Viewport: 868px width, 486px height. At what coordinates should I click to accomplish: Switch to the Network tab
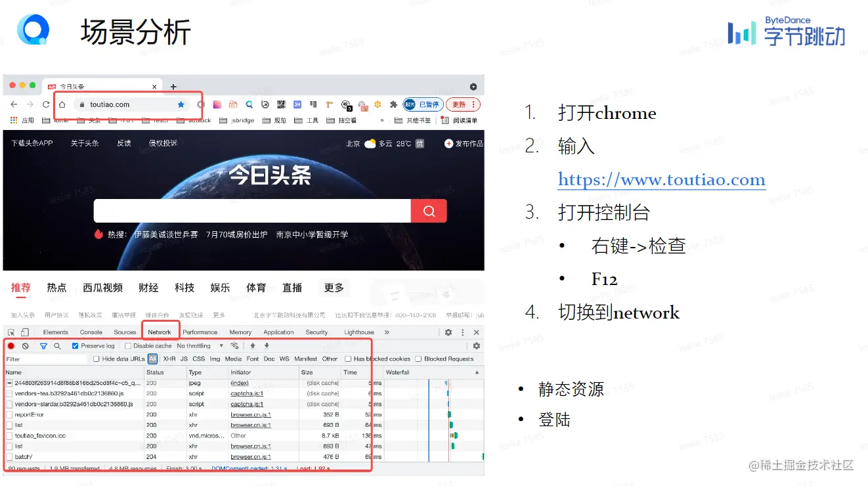tap(160, 332)
